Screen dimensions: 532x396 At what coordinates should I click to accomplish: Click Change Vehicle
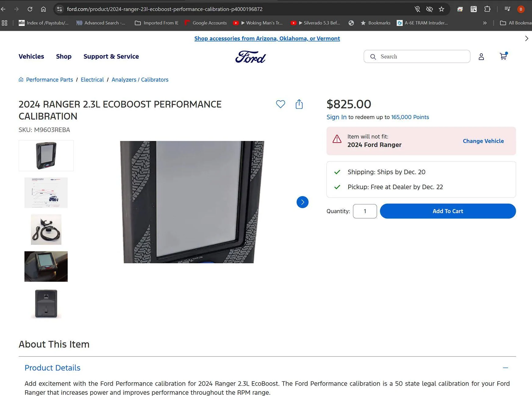point(483,141)
